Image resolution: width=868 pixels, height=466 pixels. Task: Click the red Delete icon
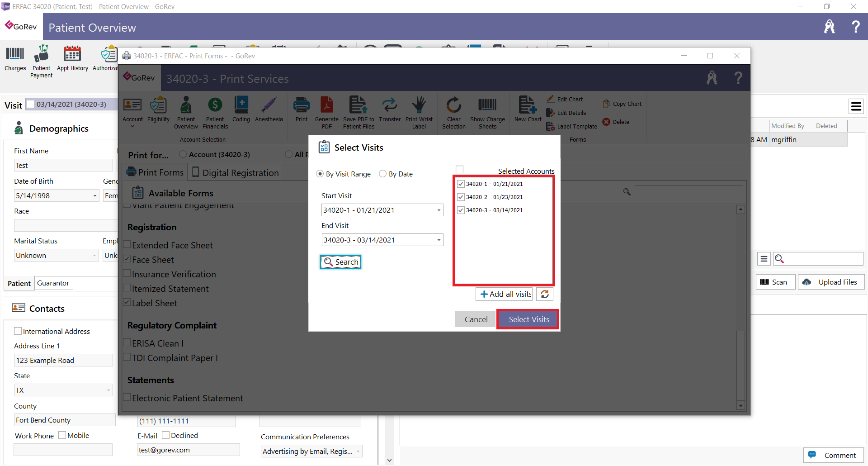606,122
